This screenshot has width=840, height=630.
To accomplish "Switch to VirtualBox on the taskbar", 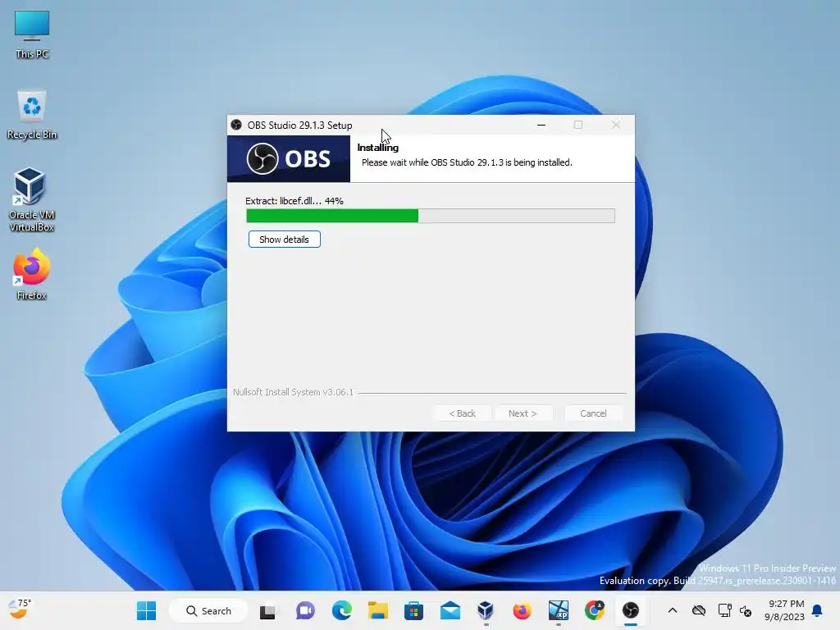I will tap(486, 610).
